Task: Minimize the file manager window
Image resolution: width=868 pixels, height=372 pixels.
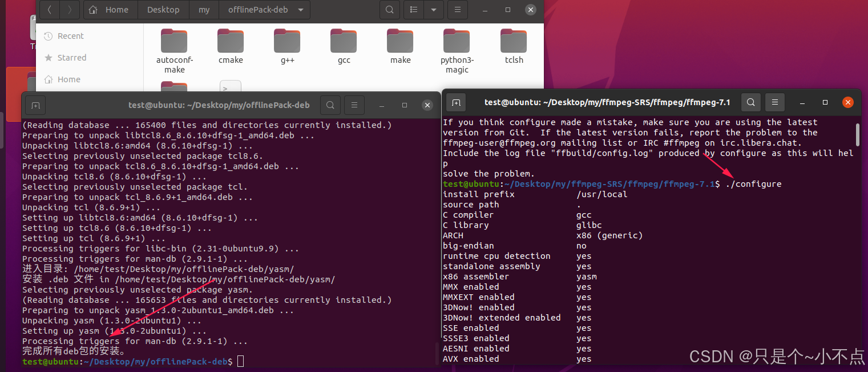Action: coord(485,10)
